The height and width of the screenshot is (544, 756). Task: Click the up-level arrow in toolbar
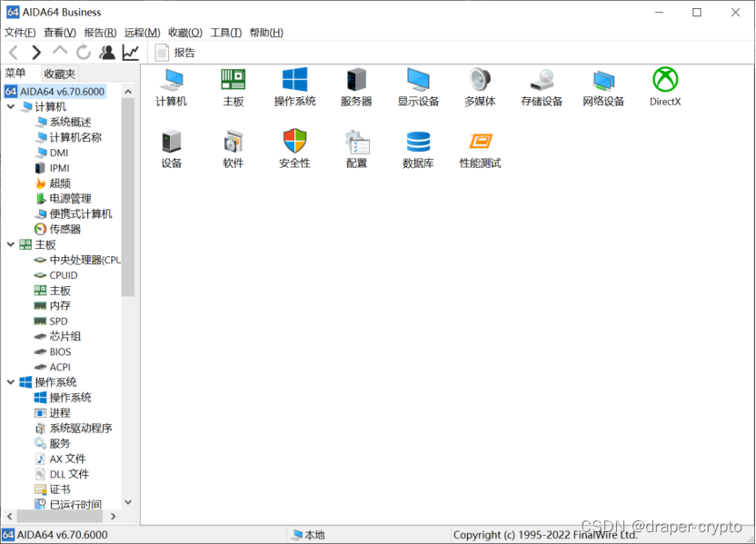pos(60,51)
